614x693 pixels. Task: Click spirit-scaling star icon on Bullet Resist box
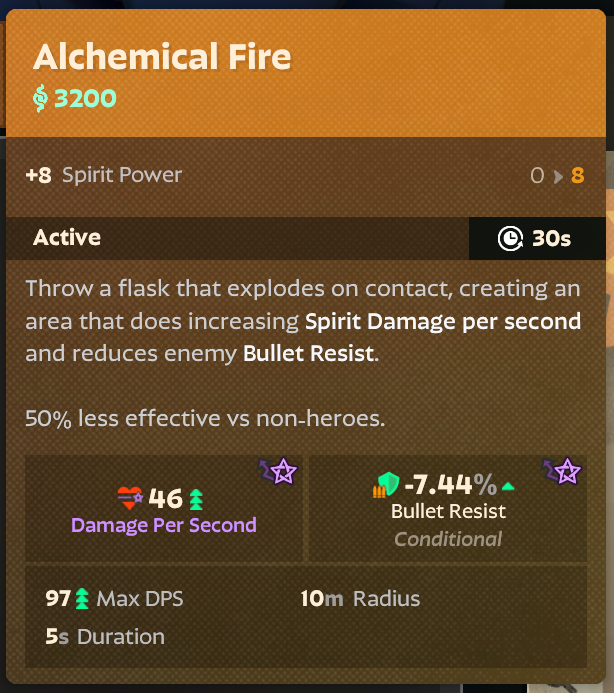pos(562,471)
